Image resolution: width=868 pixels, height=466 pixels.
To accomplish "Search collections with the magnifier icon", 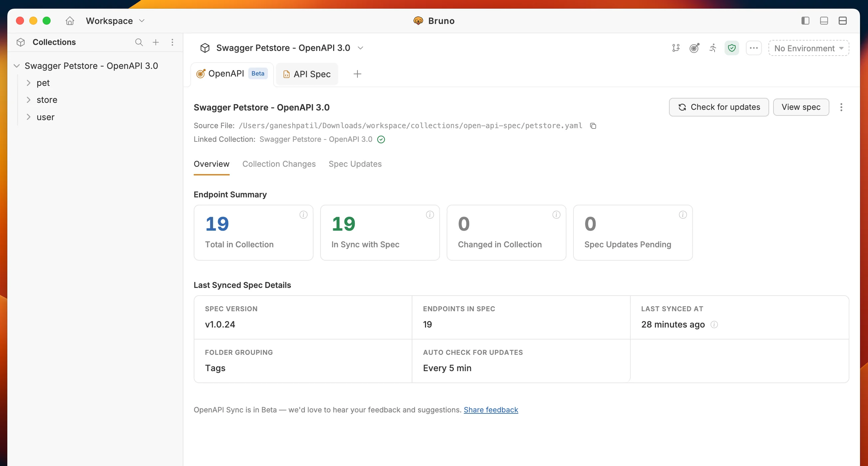I will pyautogui.click(x=139, y=42).
